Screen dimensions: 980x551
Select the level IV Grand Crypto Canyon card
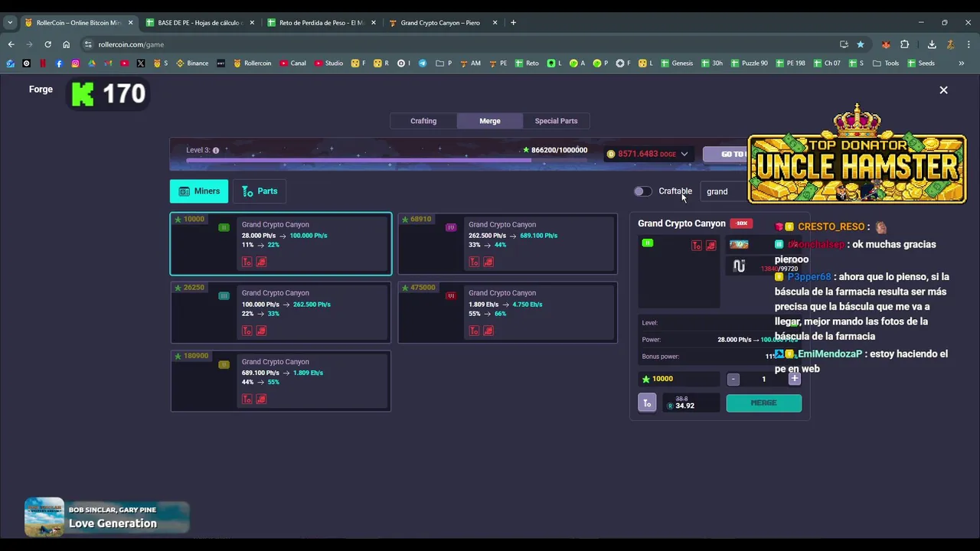pyautogui.click(x=507, y=243)
